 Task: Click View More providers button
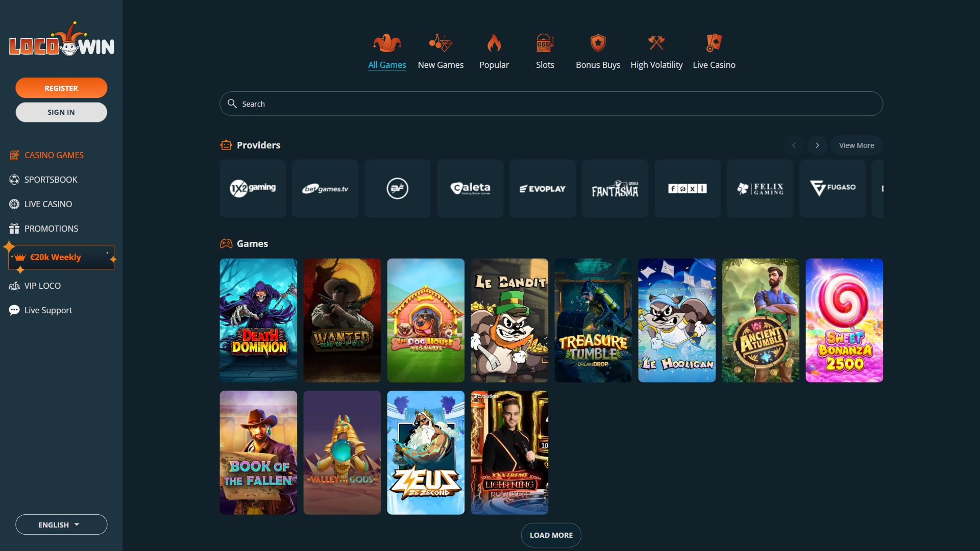(856, 145)
